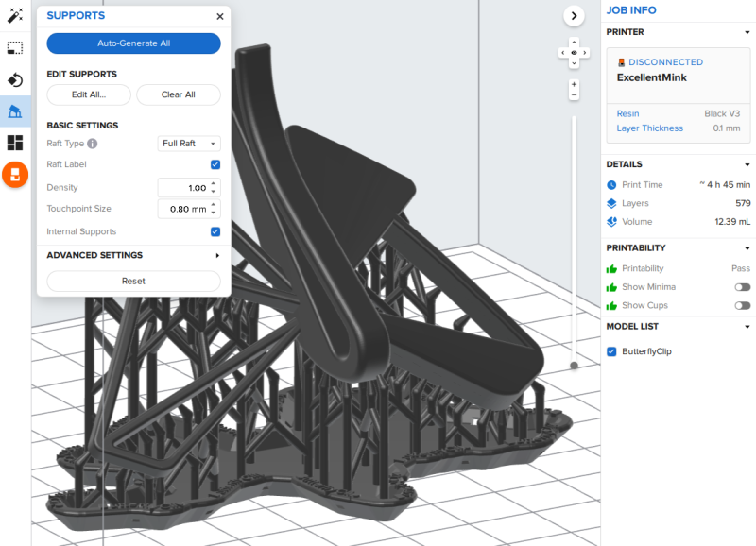Click the Auto-Generate All button
Image resolution: width=756 pixels, height=546 pixels.
click(133, 43)
